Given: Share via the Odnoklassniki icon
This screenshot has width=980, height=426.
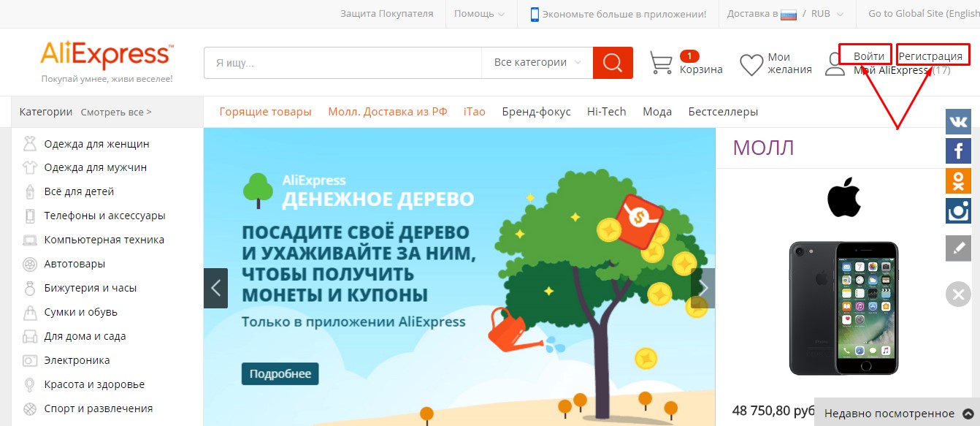Looking at the screenshot, I should [958, 180].
